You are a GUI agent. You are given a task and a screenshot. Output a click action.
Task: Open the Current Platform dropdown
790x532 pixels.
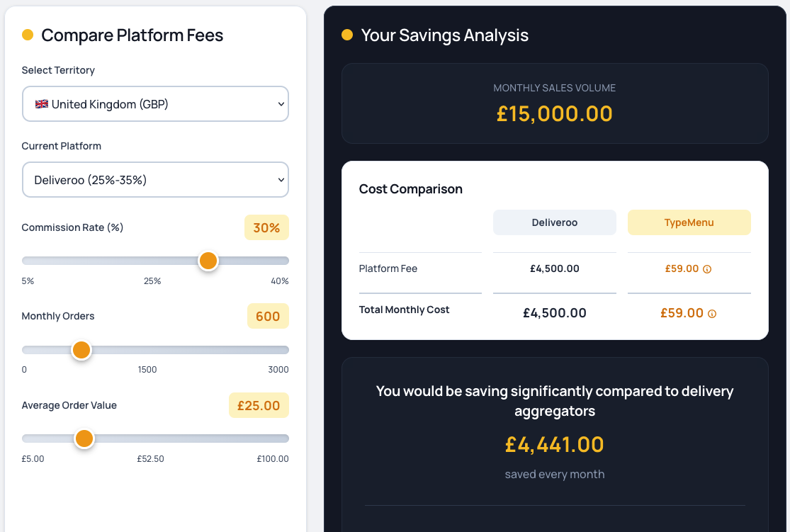155,179
